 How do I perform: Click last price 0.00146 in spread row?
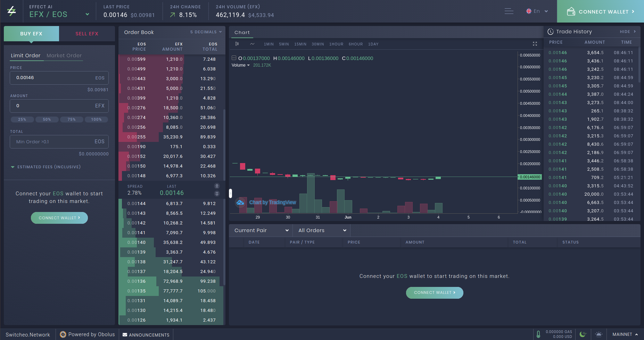[x=172, y=193]
